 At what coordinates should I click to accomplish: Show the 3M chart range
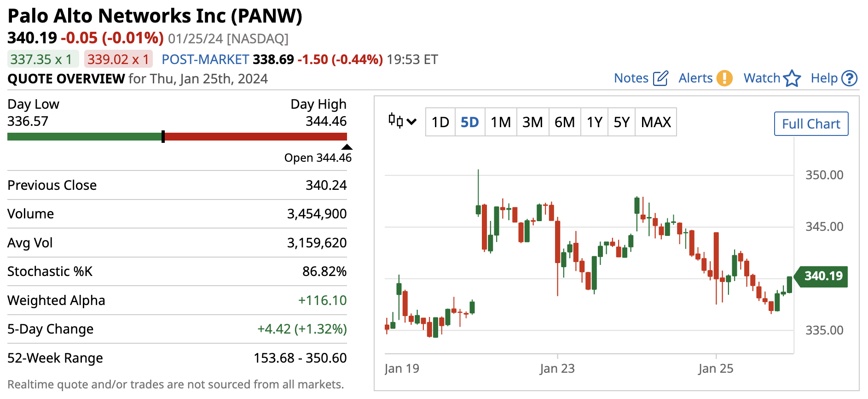[532, 122]
